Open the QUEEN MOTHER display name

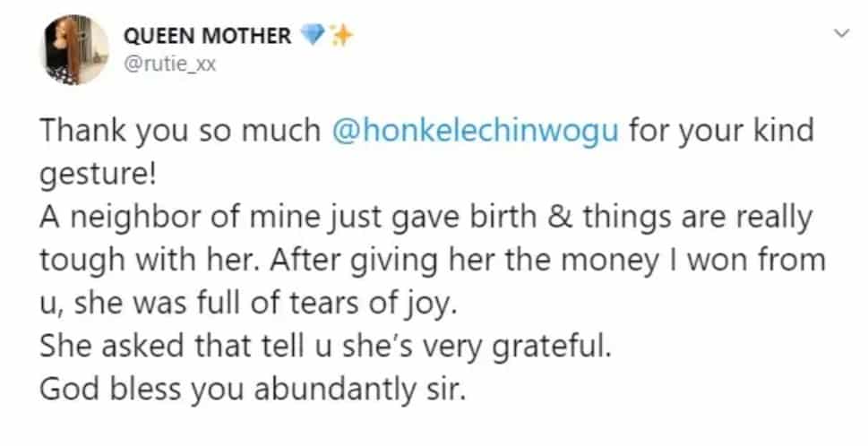point(206,36)
